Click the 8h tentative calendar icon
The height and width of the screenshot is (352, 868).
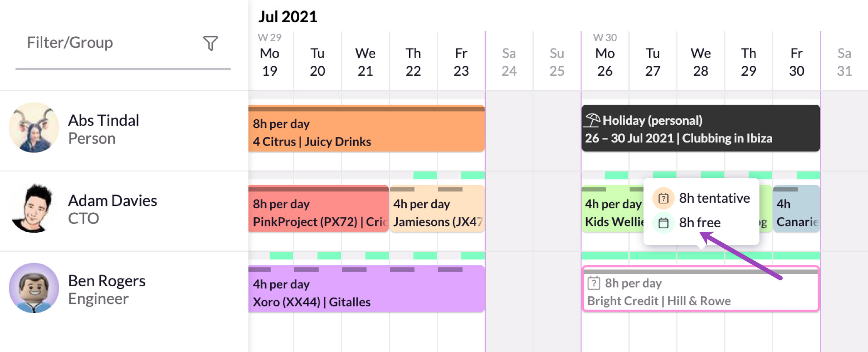click(x=663, y=198)
